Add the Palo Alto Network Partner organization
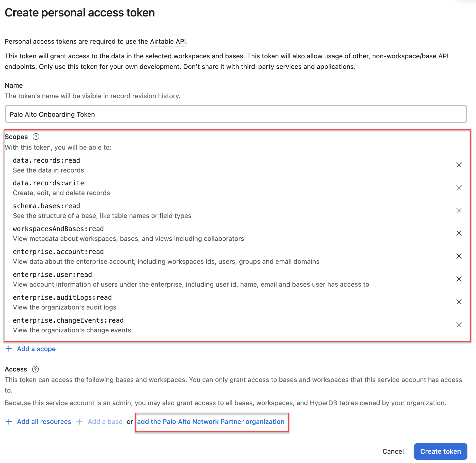 211,422
